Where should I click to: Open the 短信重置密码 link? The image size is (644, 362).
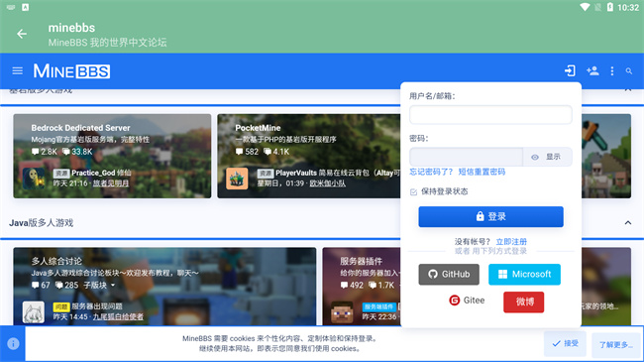pos(482,172)
